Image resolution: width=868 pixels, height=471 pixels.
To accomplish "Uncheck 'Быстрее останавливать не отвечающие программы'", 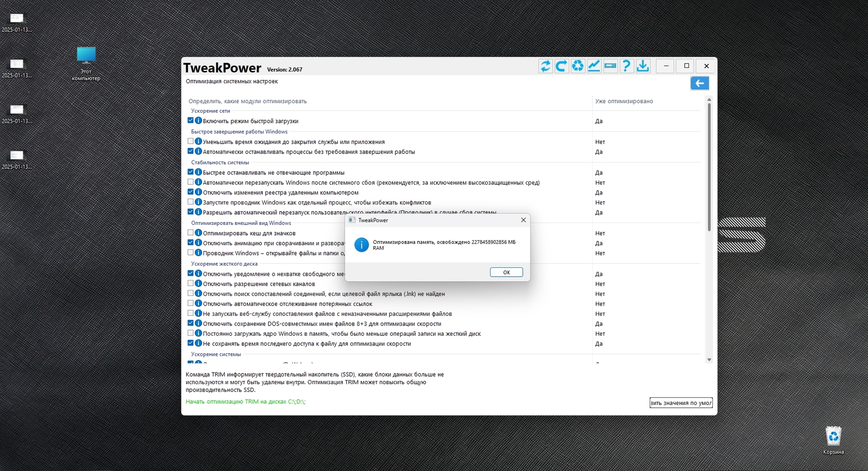I will click(191, 172).
